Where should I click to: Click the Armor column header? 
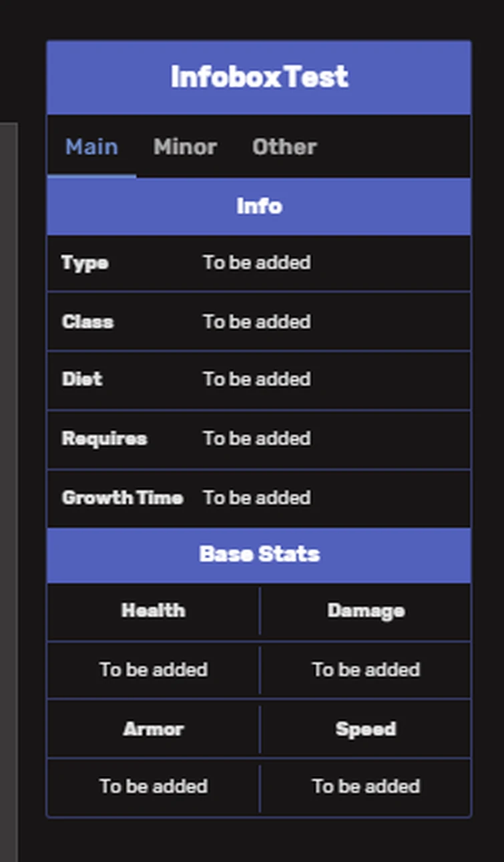coord(152,729)
